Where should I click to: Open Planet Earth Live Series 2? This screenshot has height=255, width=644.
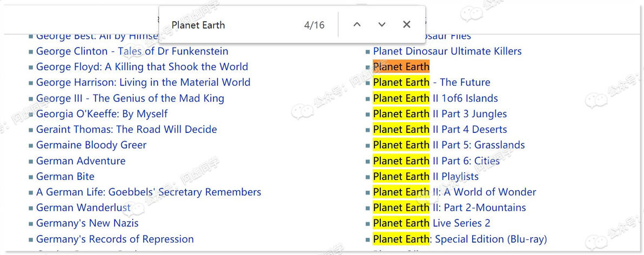coord(432,223)
